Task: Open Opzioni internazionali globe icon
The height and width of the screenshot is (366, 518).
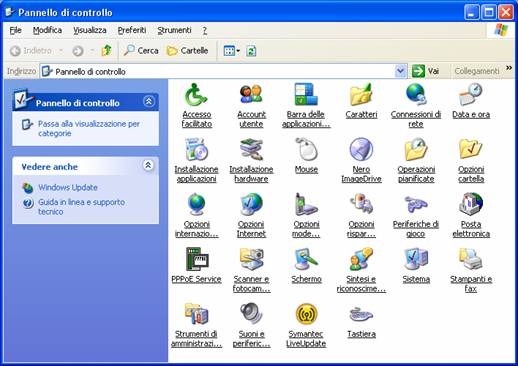Action: (196, 204)
